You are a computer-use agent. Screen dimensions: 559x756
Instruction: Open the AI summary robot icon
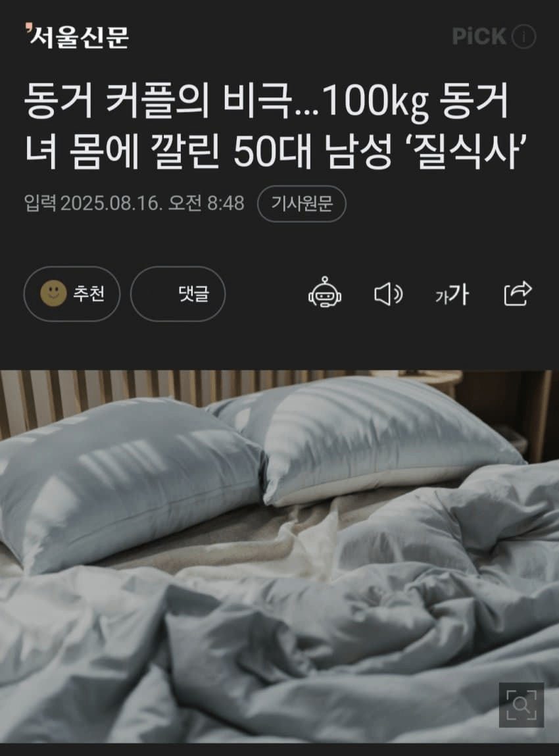pyautogui.click(x=325, y=293)
